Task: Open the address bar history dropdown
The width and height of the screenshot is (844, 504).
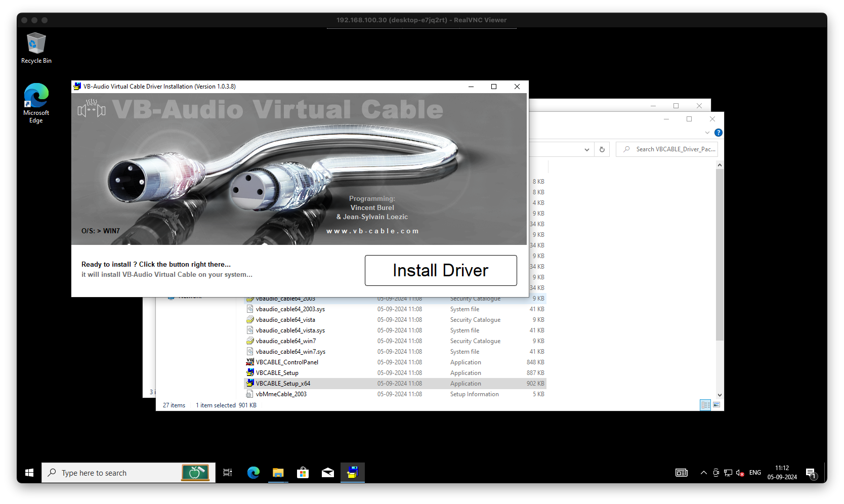Action: (586, 149)
